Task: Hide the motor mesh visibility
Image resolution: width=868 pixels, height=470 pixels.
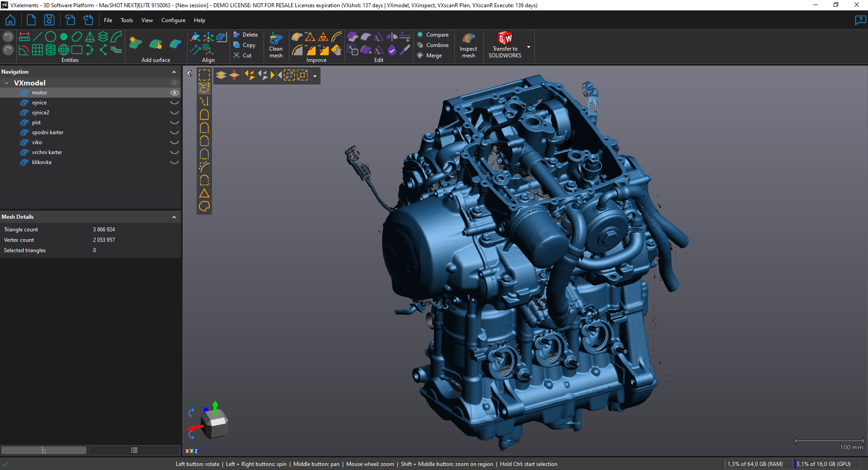Action: (x=174, y=93)
